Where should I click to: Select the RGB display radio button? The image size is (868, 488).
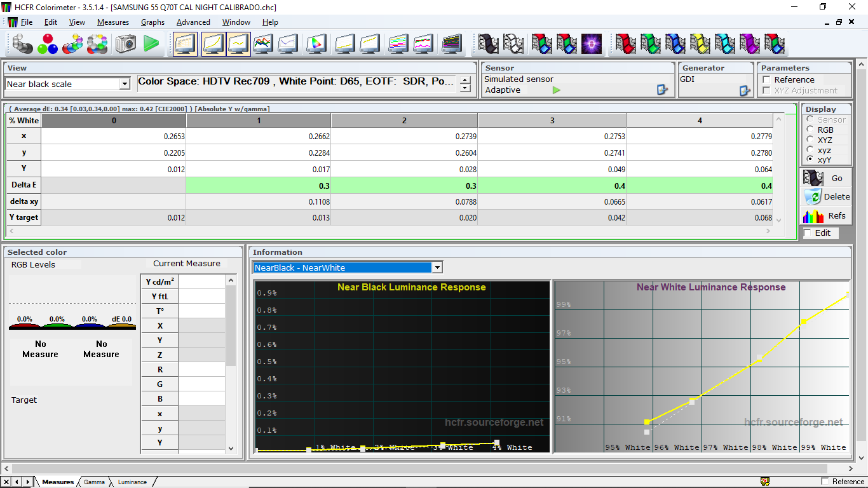pos(810,130)
